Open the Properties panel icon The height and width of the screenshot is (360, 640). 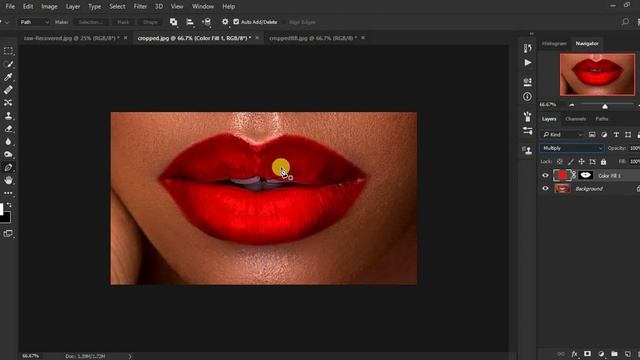[x=527, y=82]
